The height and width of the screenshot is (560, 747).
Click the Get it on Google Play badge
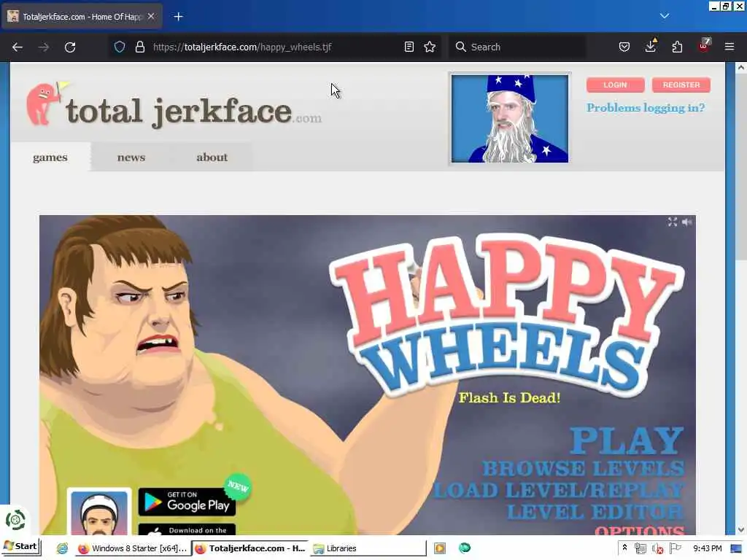187,502
